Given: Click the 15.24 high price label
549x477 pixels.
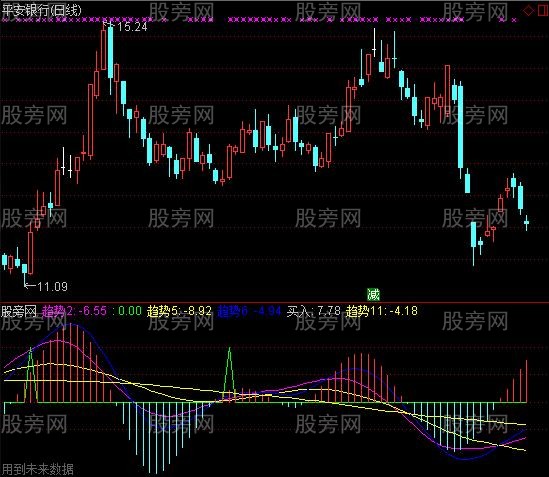Looking at the screenshot, I should (132, 27).
